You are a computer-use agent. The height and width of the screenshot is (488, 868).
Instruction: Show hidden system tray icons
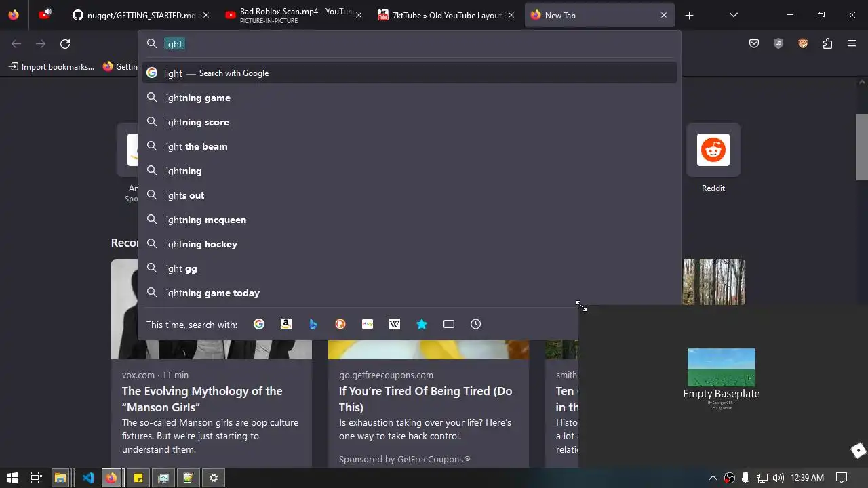713,478
